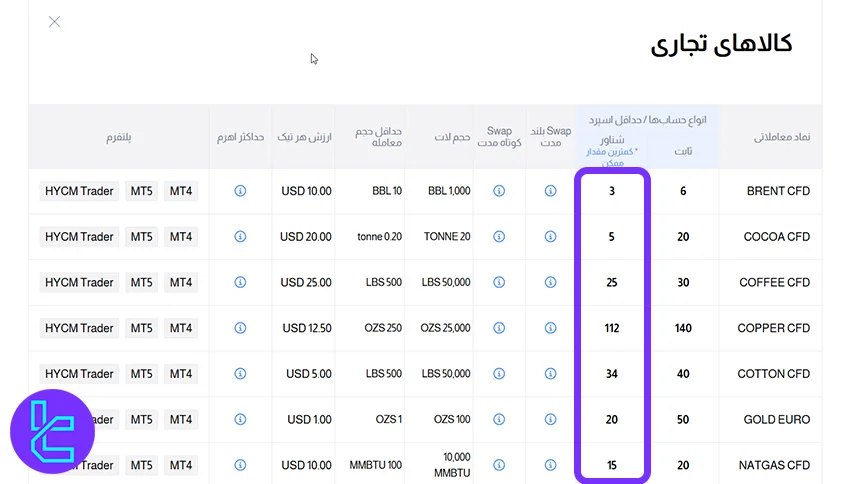Select MT5 platform in NATGAS CFD row
The width and height of the screenshot is (860, 484).
[142, 465]
